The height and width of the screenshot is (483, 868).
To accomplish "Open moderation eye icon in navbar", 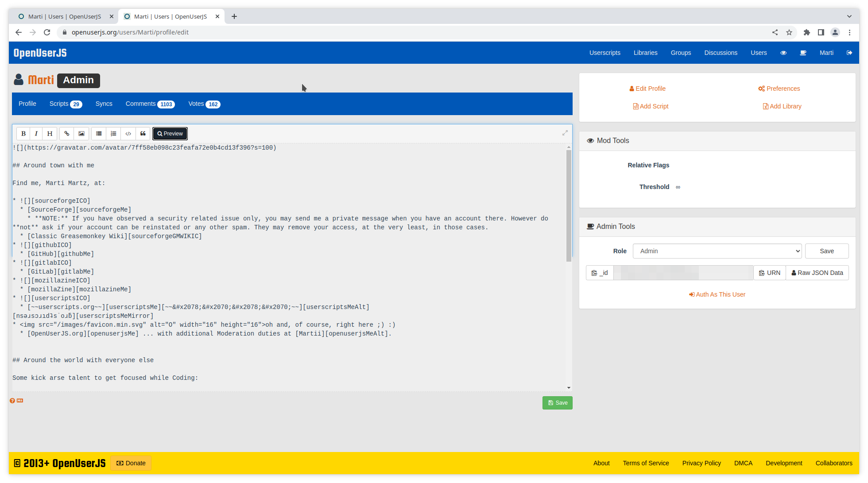I will (783, 53).
